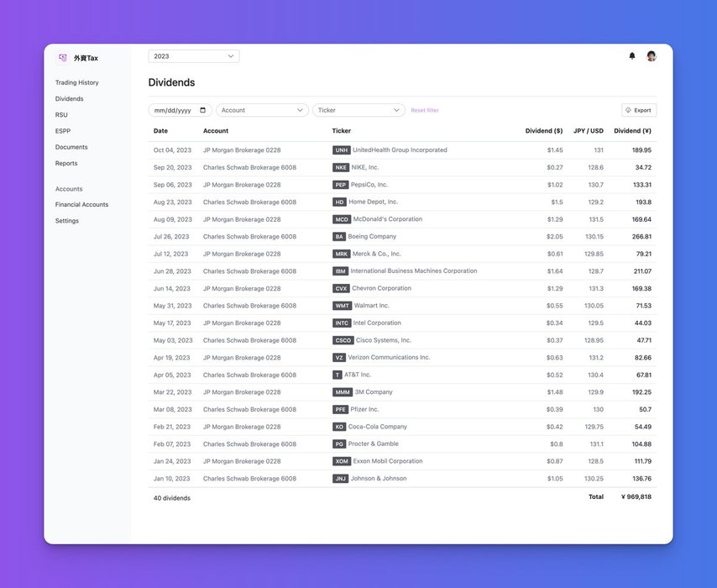Expand the Ticker filter dropdown

click(x=359, y=110)
